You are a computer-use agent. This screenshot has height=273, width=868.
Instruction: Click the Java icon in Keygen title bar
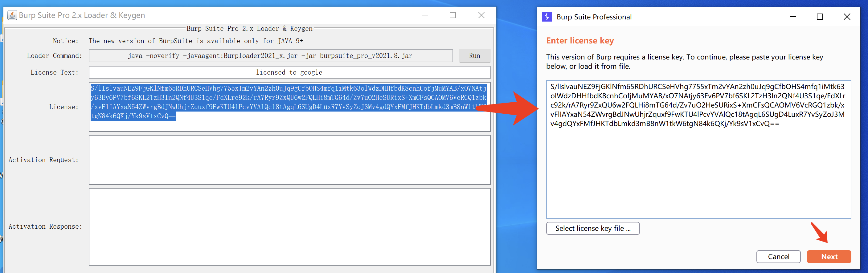pos(12,15)
